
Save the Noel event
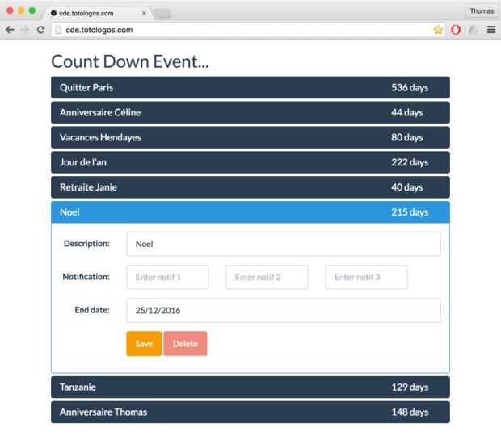pos(144,344)
